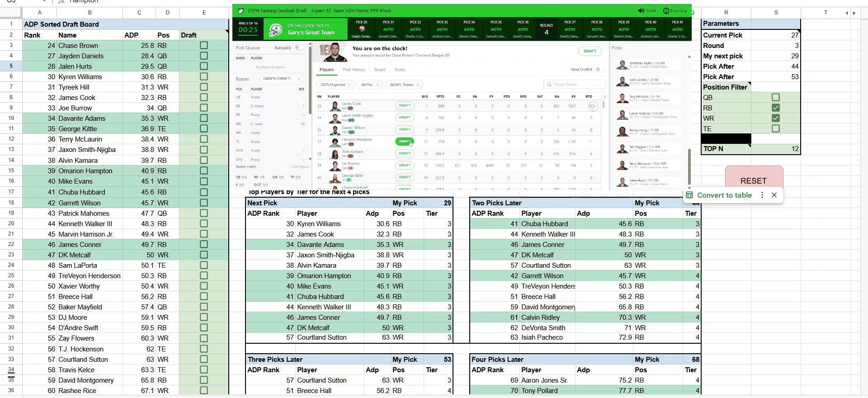This screenshot has width=868, height=398.
Task: Open the cell name box dropdown arrow
Action: coord(44,2)
